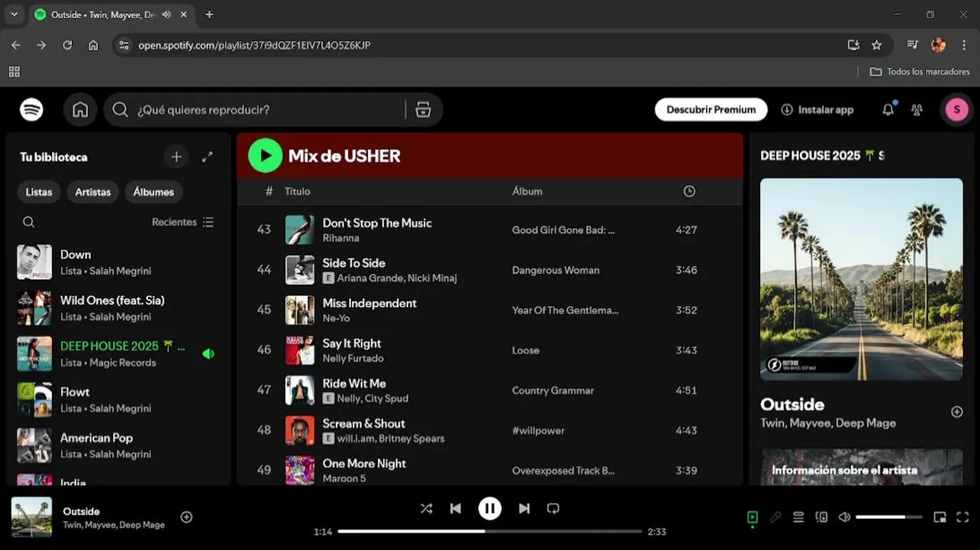980x550 pixels.
Task: Open the Recientes sort dropdown
Action: pyautogui.click(x=182, y=222)
